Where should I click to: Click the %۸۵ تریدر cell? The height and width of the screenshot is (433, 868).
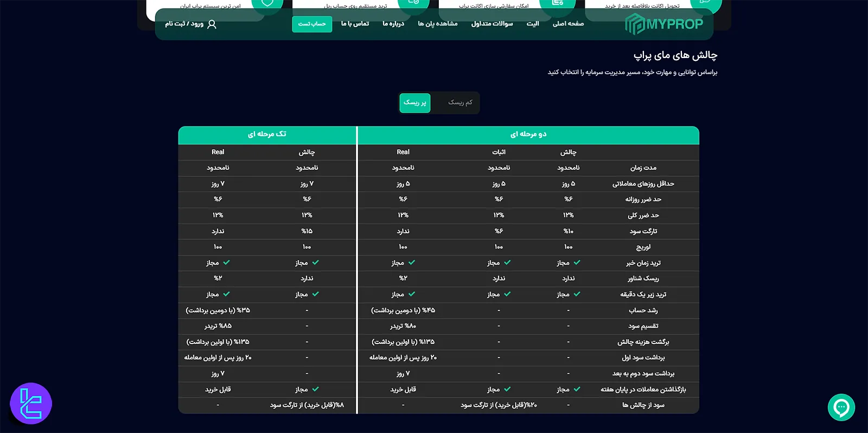pyautogui.click(x=218, y=326)
